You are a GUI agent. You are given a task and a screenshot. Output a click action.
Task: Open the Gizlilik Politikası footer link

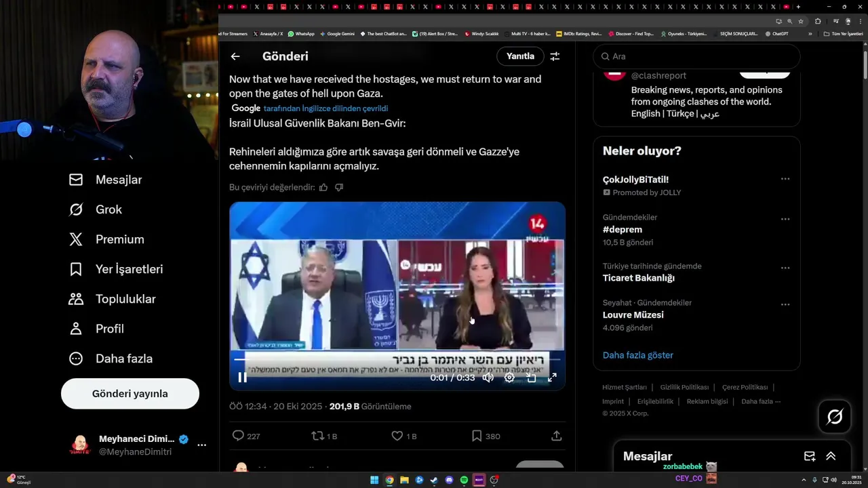coord(684,387)
